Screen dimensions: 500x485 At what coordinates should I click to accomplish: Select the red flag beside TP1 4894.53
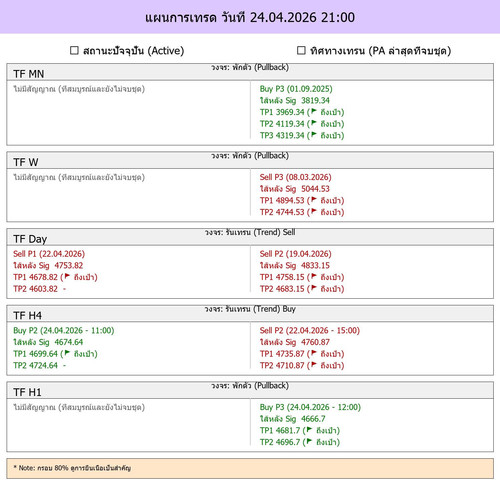click(314, 200)
